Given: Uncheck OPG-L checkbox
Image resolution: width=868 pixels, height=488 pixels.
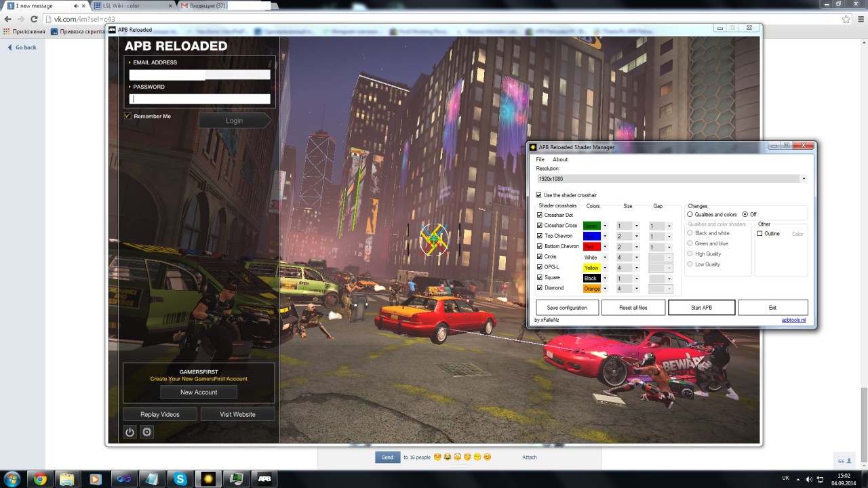Looking at the screenshot, I should click(540, 267).
